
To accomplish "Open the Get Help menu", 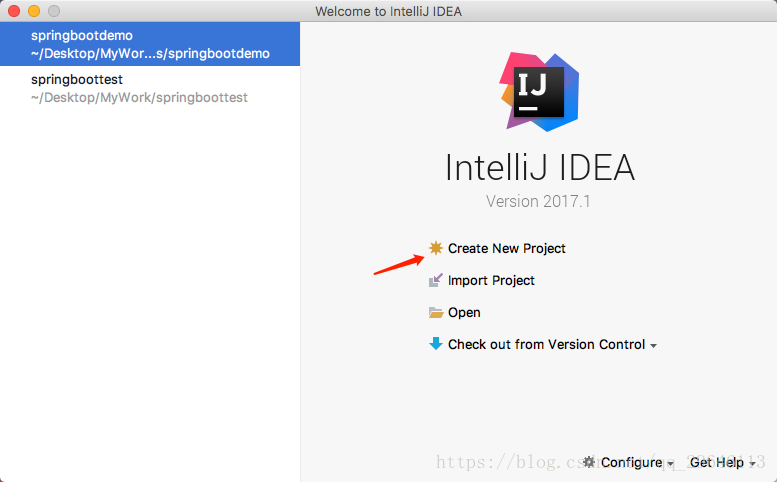I will click(717, 462).
